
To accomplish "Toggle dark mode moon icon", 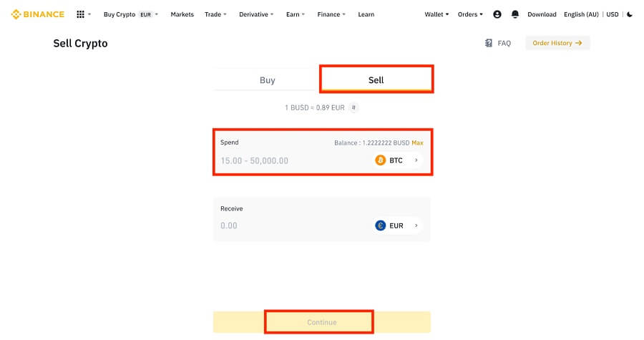I will (x=630, y=14).
